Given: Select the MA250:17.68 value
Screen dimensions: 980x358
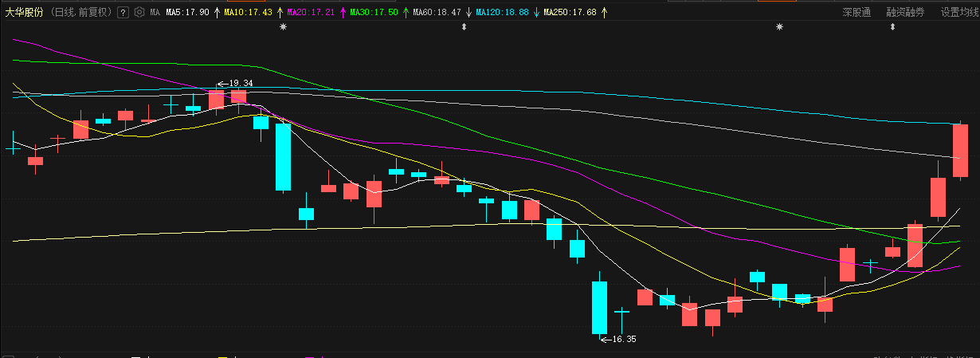Looking at the screenshot, I should [x=570, y=12].
